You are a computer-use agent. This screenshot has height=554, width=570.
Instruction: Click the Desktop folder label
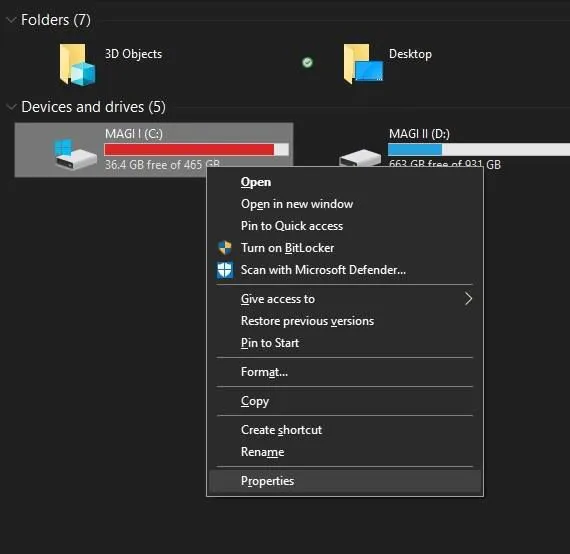pos(410,54)
